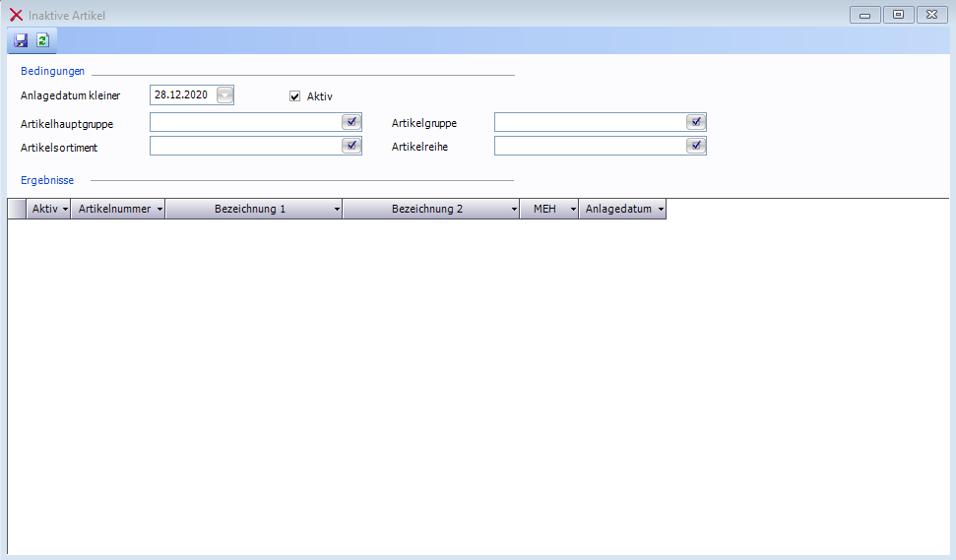The width and height of the screenshot is (956, 560).
Task: Expand the Aktiv column filter arrow
Action: pyautogui.click(x=65, y=210)
